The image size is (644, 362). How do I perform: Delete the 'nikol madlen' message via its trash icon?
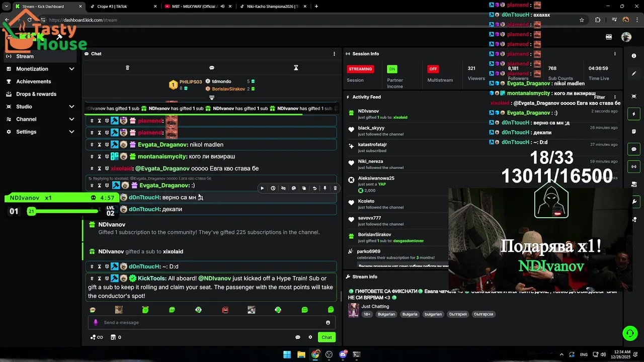tap(92, 145)
